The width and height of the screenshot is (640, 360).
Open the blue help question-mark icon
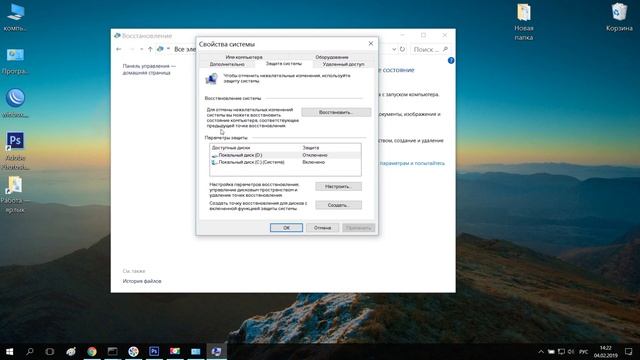pyautogui.click(x=451, y=60)
